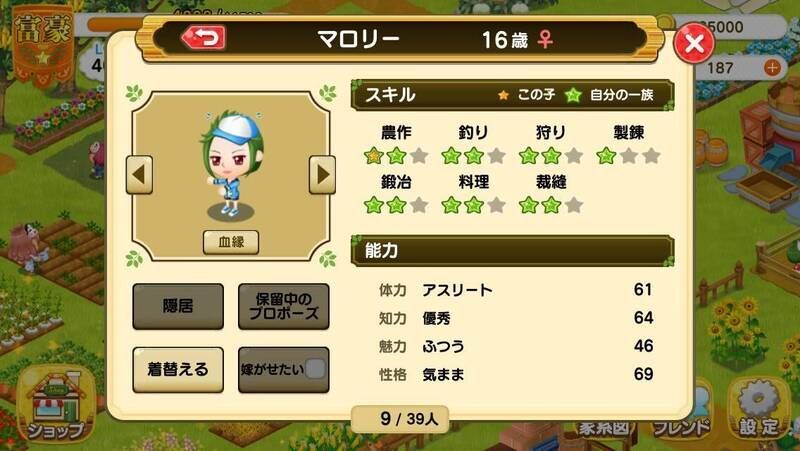The width and height of the screenshot is (800, 451).
Task: Tap the 着替える change clothes button
Action: (178, 369)
